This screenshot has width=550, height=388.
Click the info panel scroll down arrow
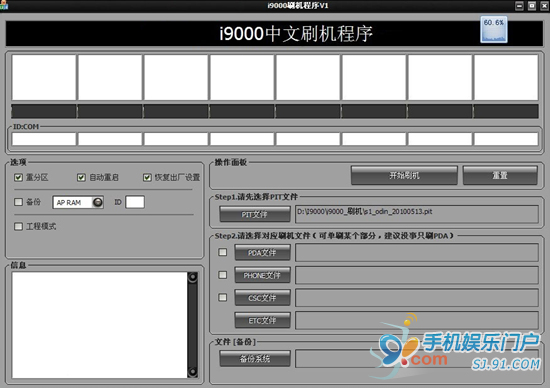pos(193,372)
